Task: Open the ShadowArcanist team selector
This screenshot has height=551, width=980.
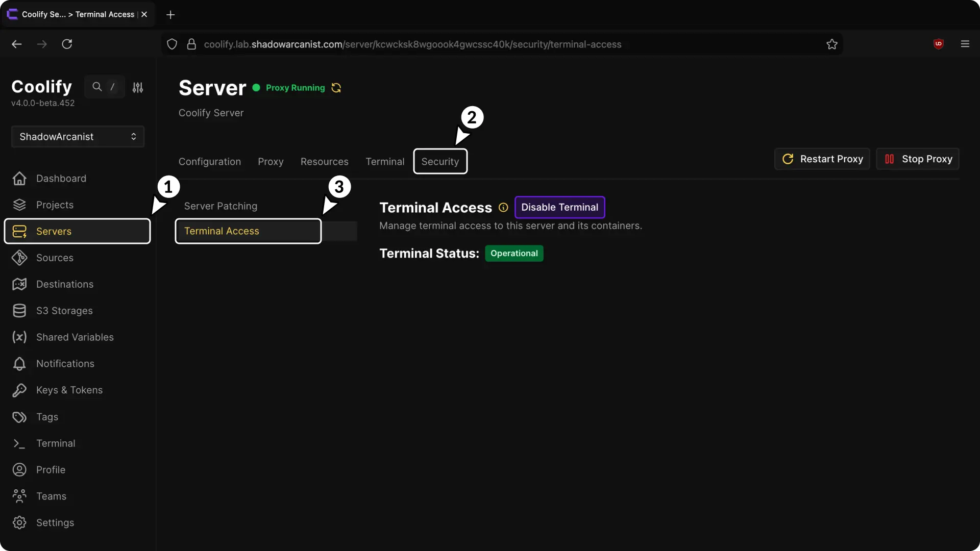Action: [x=77, y=136]
